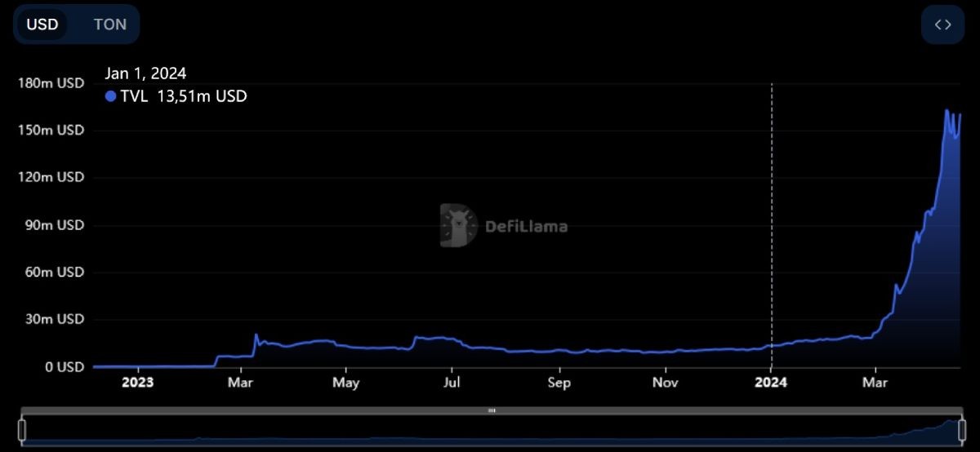Click the 180m USD y-axis label
Viewport: 980px width, 452px height.
pos(51,82)
